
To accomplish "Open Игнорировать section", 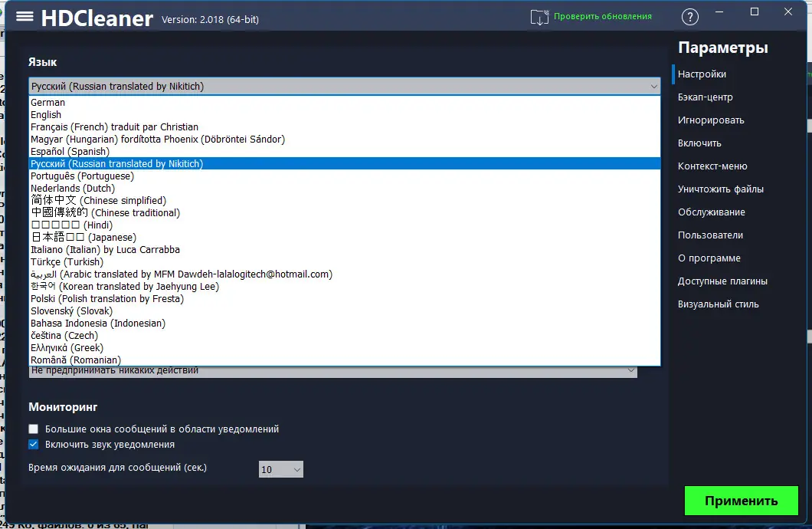I will pyautogui.click(x=711, y=120).
